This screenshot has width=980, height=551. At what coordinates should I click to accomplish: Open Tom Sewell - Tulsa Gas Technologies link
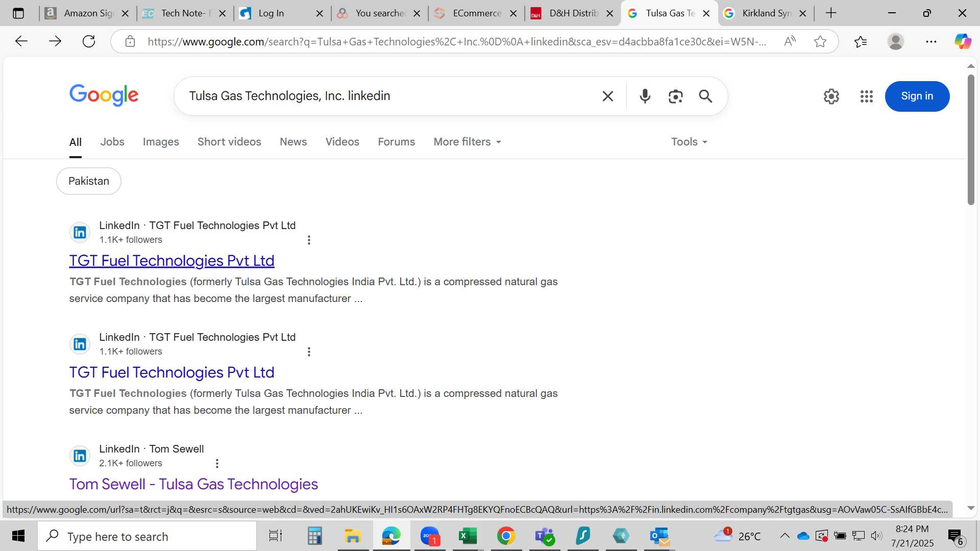click(193, 484)
